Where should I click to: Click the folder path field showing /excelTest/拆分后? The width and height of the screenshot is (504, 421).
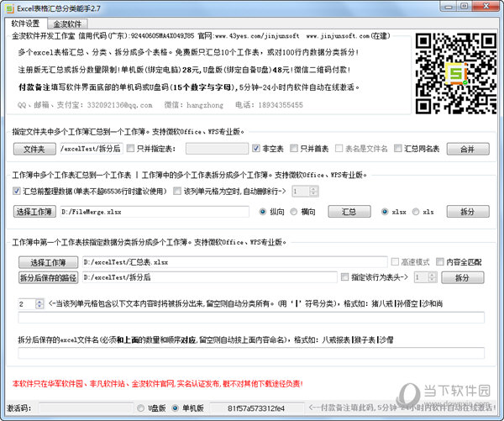pos(92,149)
